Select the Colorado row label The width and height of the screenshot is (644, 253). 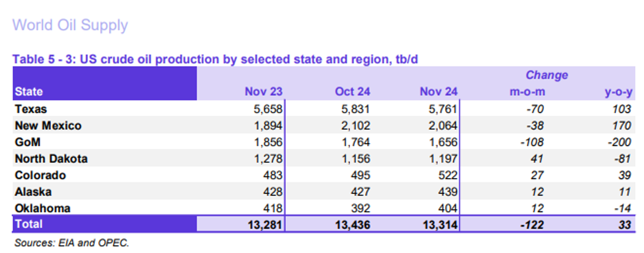tap(40, 175)
